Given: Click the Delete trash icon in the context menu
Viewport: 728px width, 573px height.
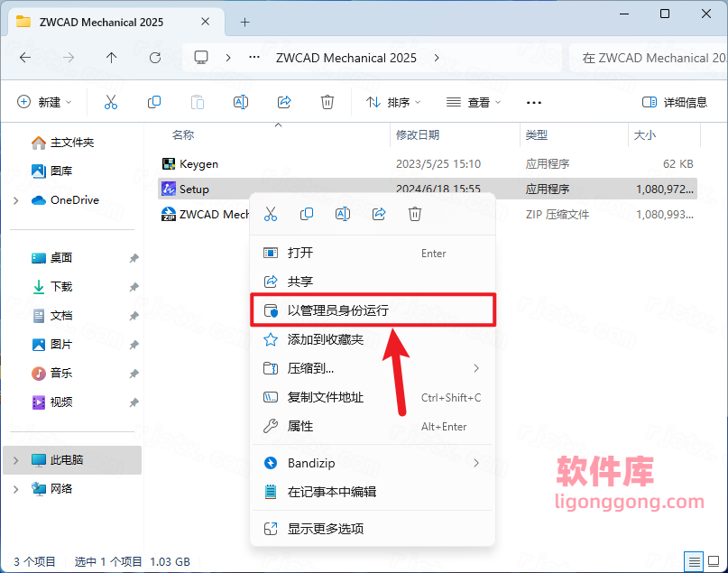Looking at the screenshot, I should 415,214.
